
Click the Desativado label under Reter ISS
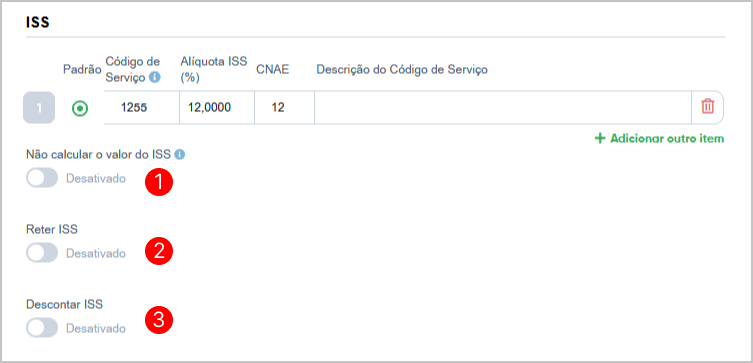96,253
